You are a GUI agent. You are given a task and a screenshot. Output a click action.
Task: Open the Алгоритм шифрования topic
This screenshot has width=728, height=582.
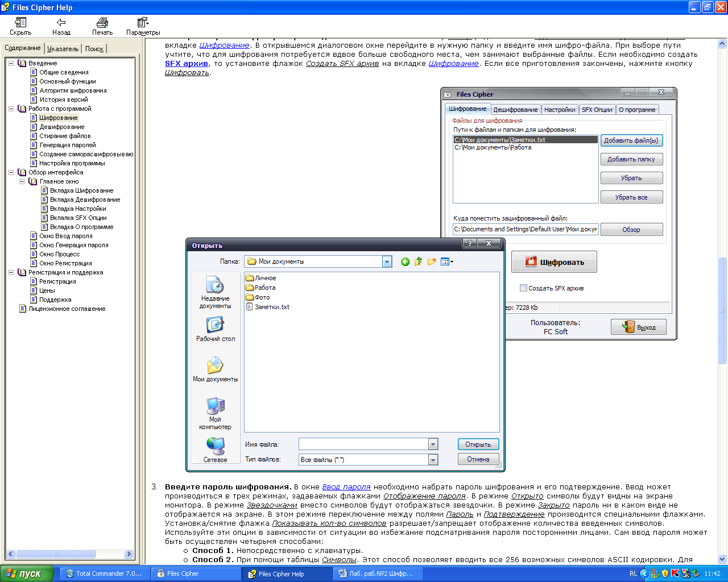tap(73, 90)
